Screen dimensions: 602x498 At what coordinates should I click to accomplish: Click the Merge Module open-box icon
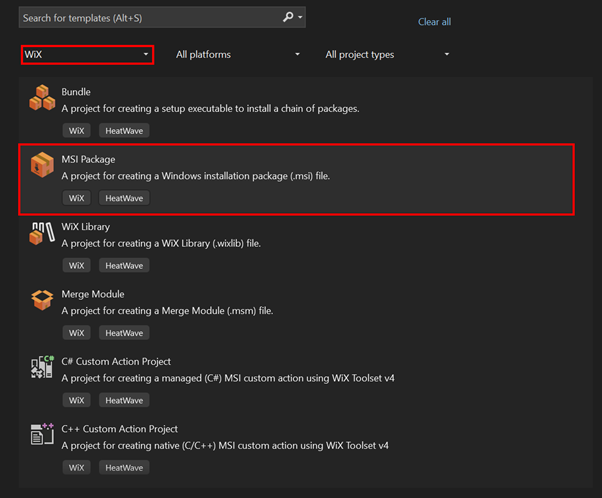(x=42, y=299)
